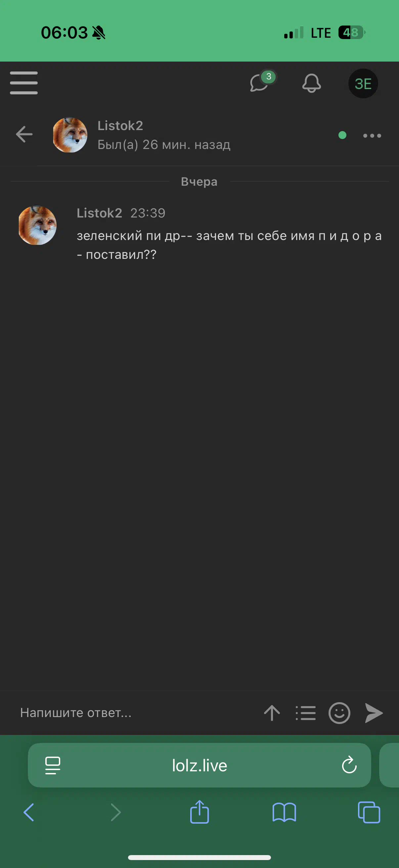Open Safari share sheet
The image size is (399, 868).
pos(199,812)
